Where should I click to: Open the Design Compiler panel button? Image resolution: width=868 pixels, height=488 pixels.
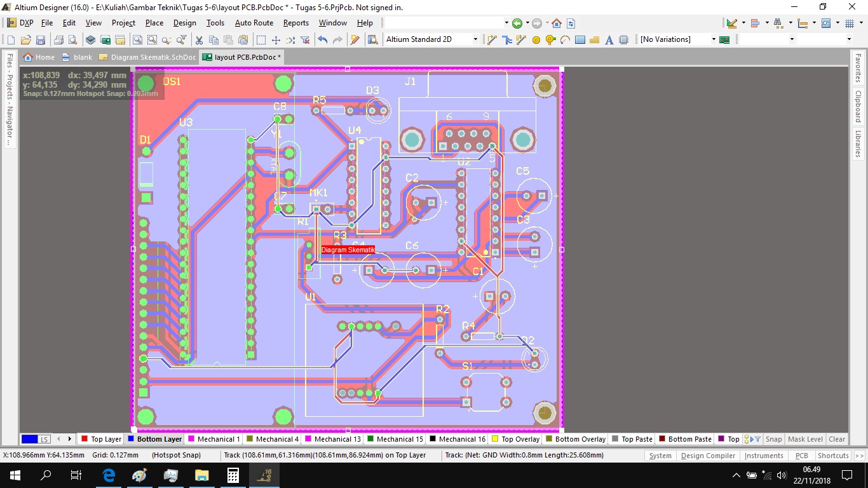click(708, 456)
